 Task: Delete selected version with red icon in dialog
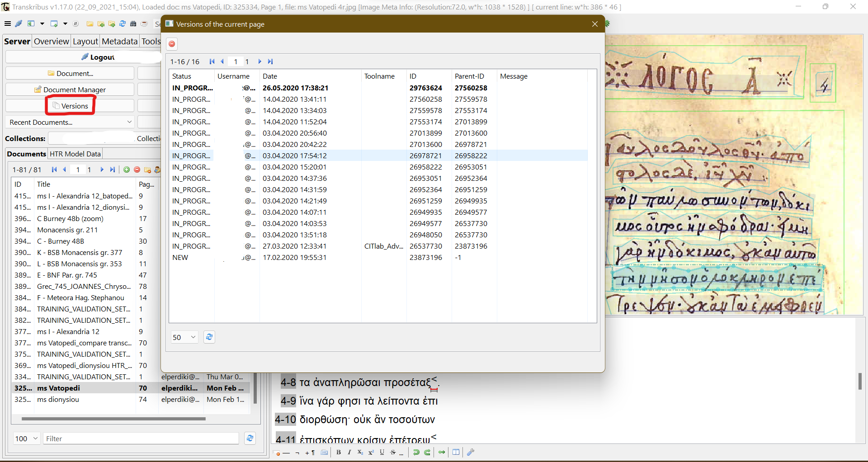[x=172, y=44]
